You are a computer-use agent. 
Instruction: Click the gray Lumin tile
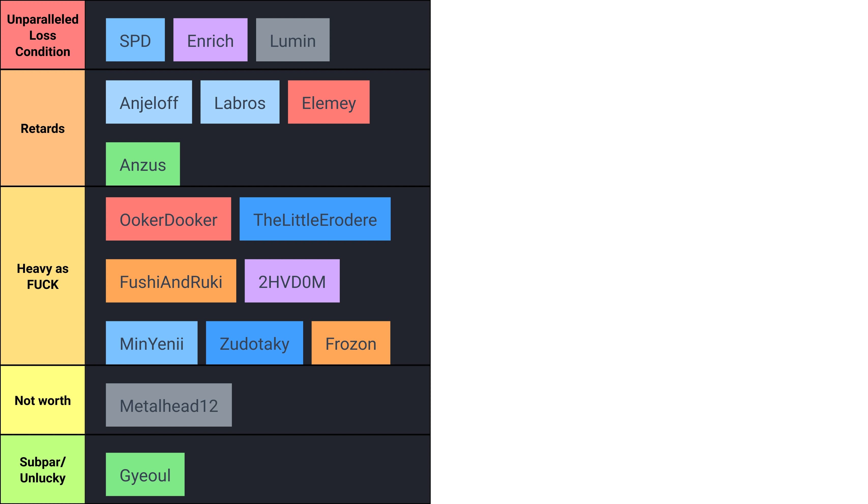point(292,40)
